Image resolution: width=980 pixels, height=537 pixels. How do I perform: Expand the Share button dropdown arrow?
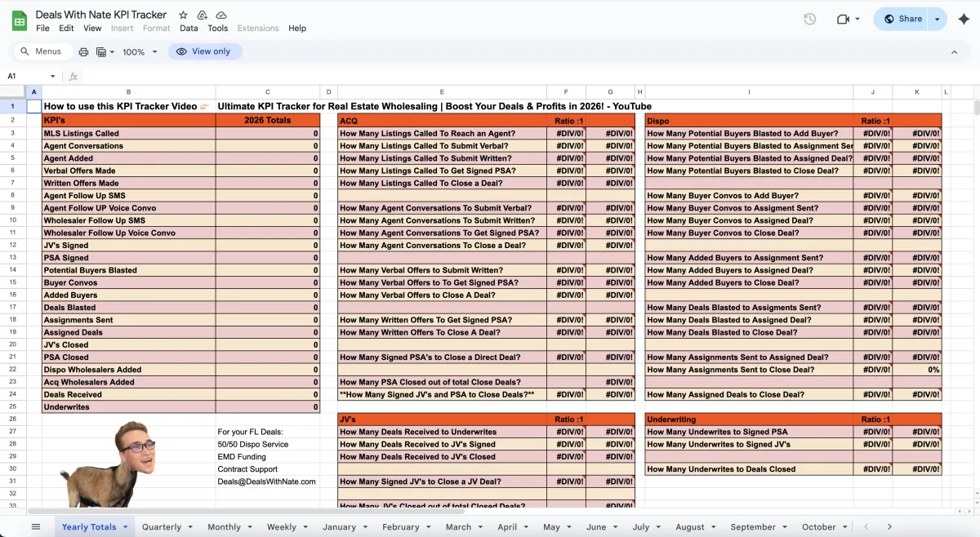pos(938,19)
